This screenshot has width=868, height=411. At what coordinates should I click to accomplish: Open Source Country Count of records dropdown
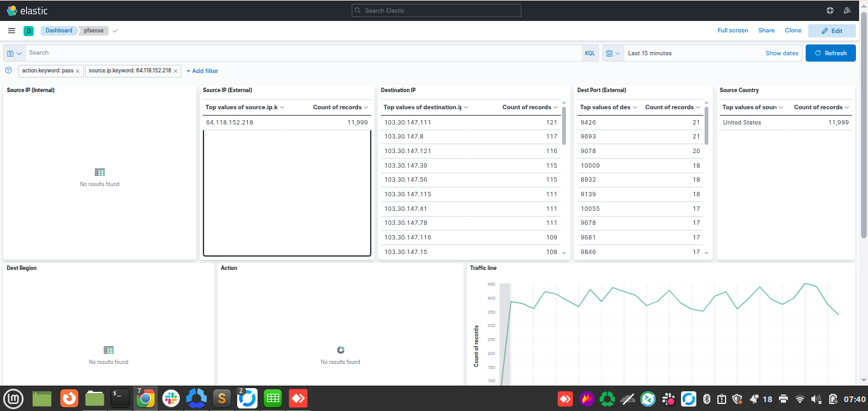pyautogui.click(x=822, y=107)
